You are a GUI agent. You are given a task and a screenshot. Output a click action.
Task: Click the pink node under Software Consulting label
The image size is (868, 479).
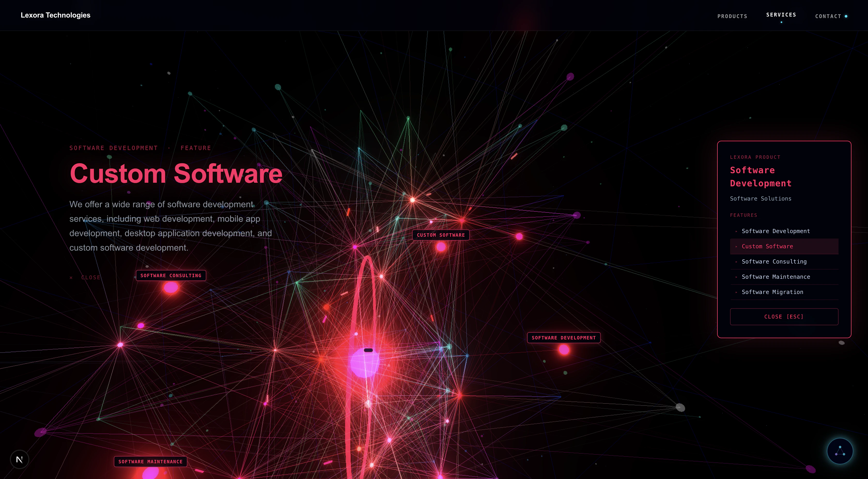(171, 287)
